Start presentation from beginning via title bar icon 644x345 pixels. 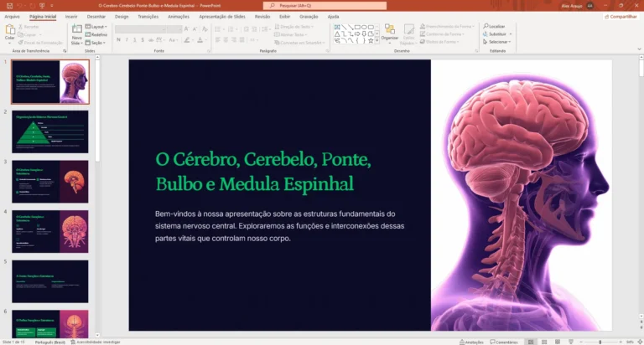[42, 6]
